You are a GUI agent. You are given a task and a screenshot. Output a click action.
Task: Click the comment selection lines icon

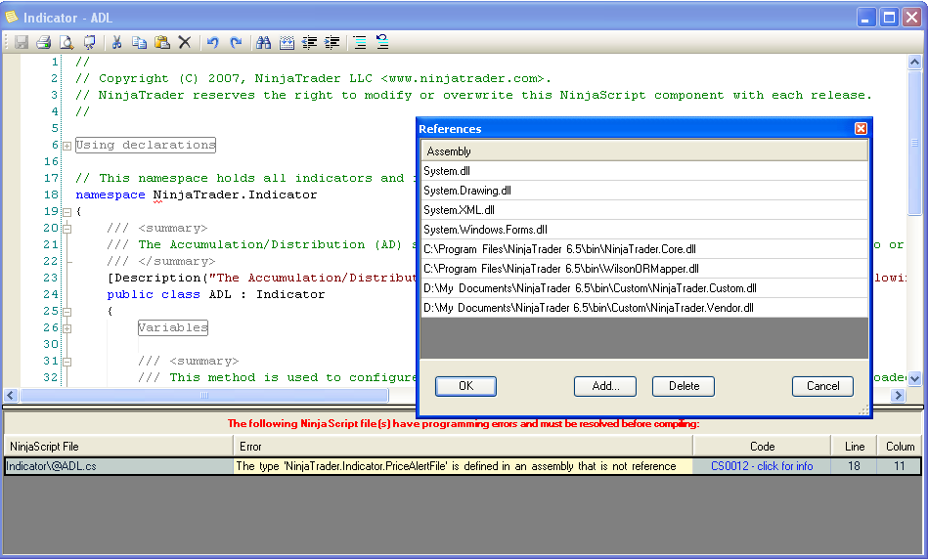[359, 42]
